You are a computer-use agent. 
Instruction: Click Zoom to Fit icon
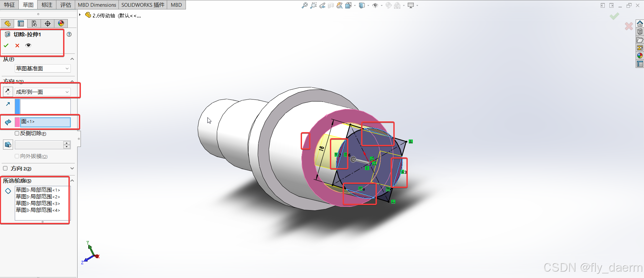coord(304,5)
